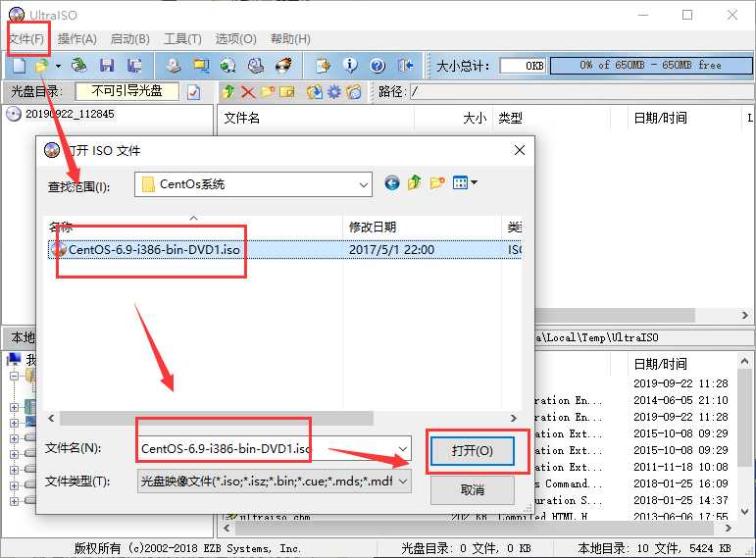Open the 操作(A) menu
Viewport: 756px width, 558px height.
77,39
